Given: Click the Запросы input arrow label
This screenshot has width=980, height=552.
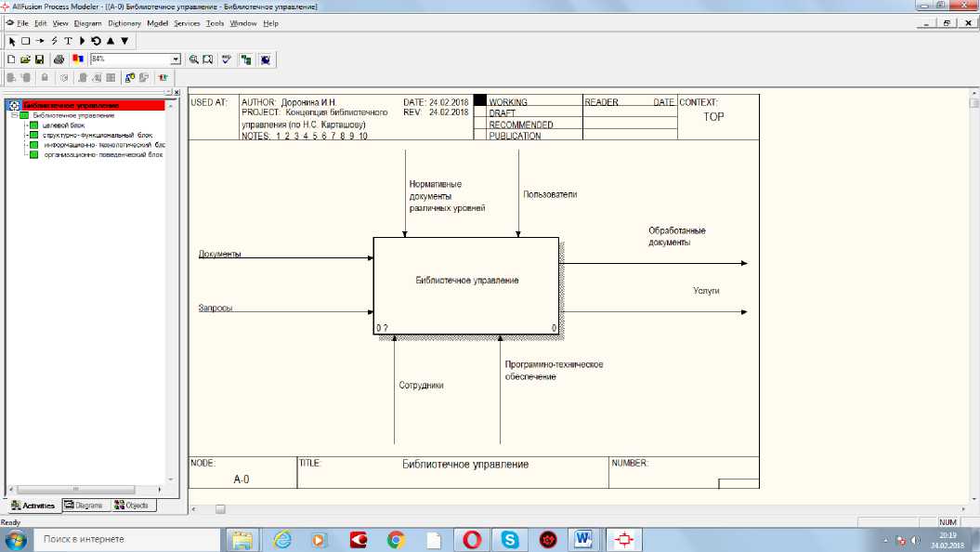Looking at the screenshot, I should [215, 309].
